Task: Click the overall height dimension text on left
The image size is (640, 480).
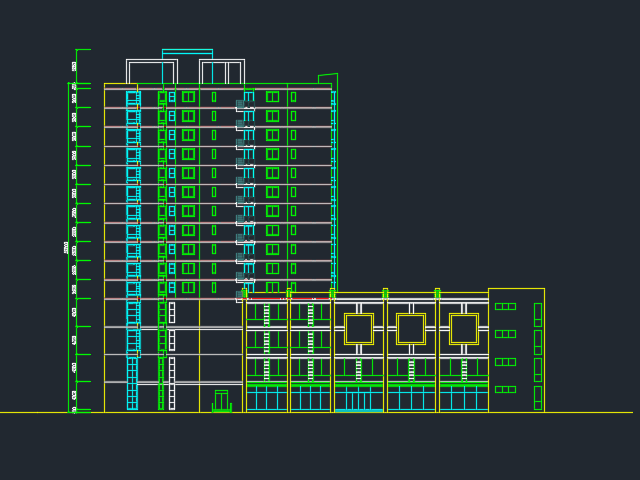Action: (67, 246)
